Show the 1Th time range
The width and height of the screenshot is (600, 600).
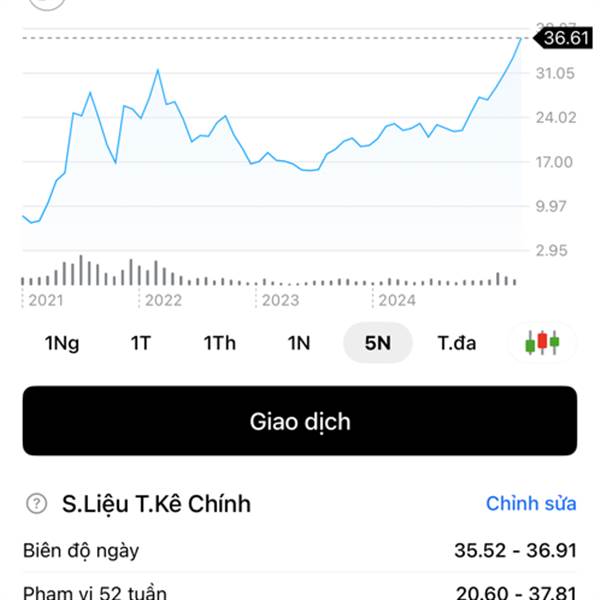click(x=220, y=343)
